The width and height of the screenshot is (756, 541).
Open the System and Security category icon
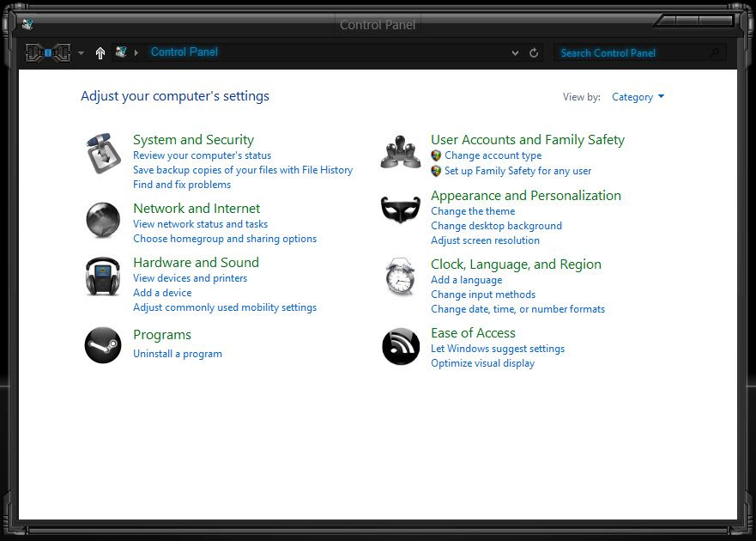pyautogui.click(x=103, y=154)
